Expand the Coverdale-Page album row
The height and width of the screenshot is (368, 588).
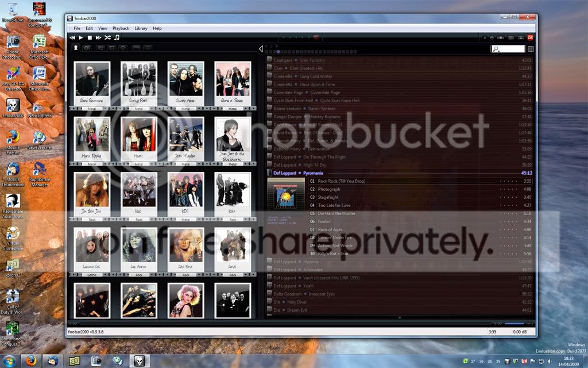point(400,93)
